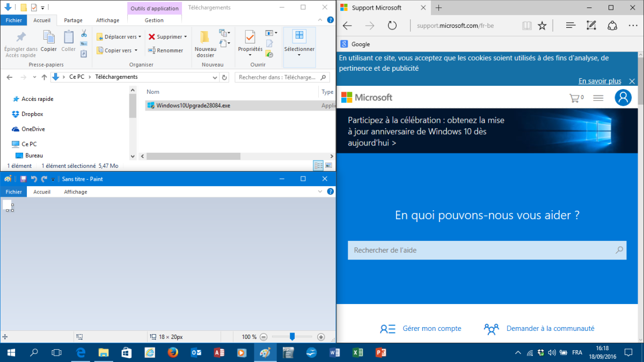Create a Nouveau dossier in Explorer

pos(205,45)
